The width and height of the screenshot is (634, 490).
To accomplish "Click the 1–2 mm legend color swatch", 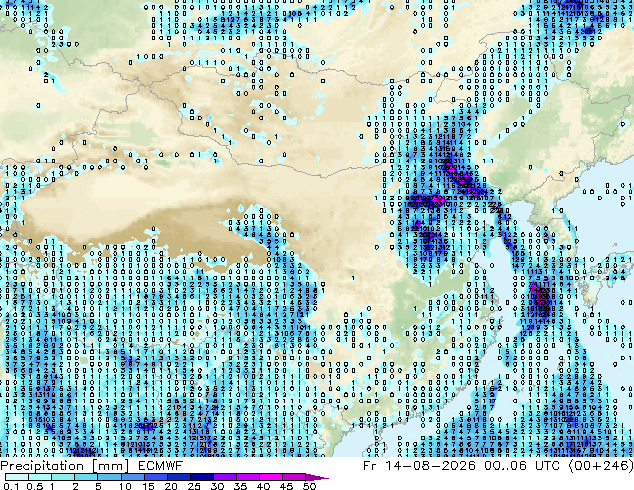I will (63, 477).
